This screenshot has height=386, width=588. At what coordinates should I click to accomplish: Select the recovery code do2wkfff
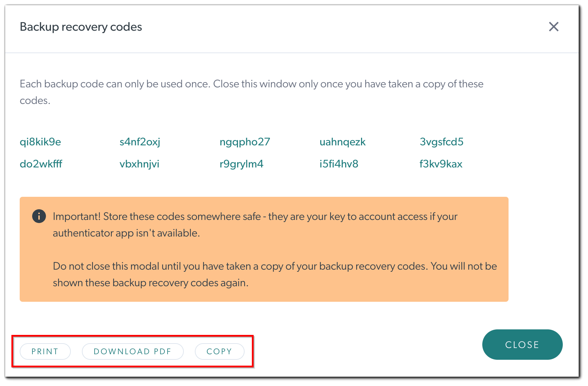point(41,164)
